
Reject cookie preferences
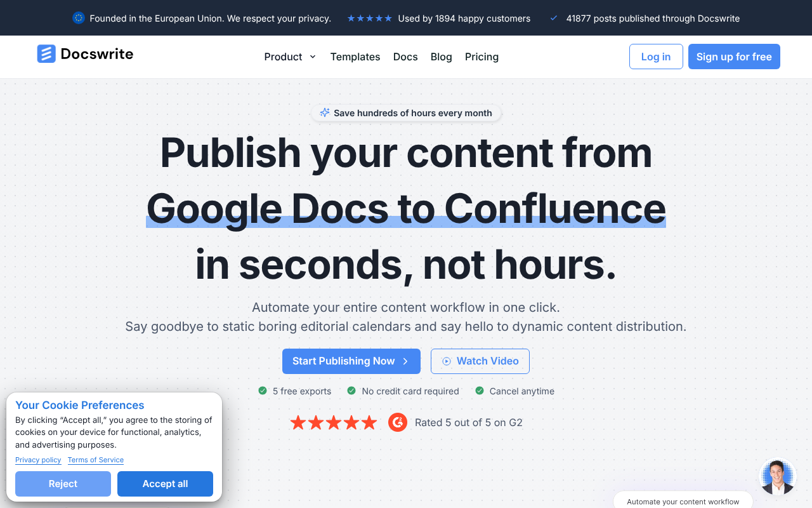(x=63, y=483)
